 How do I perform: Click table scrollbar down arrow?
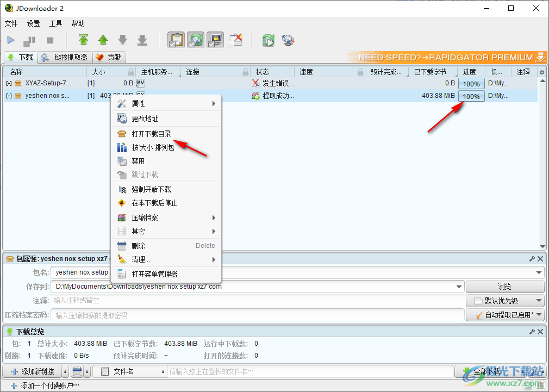pos(542,246)
